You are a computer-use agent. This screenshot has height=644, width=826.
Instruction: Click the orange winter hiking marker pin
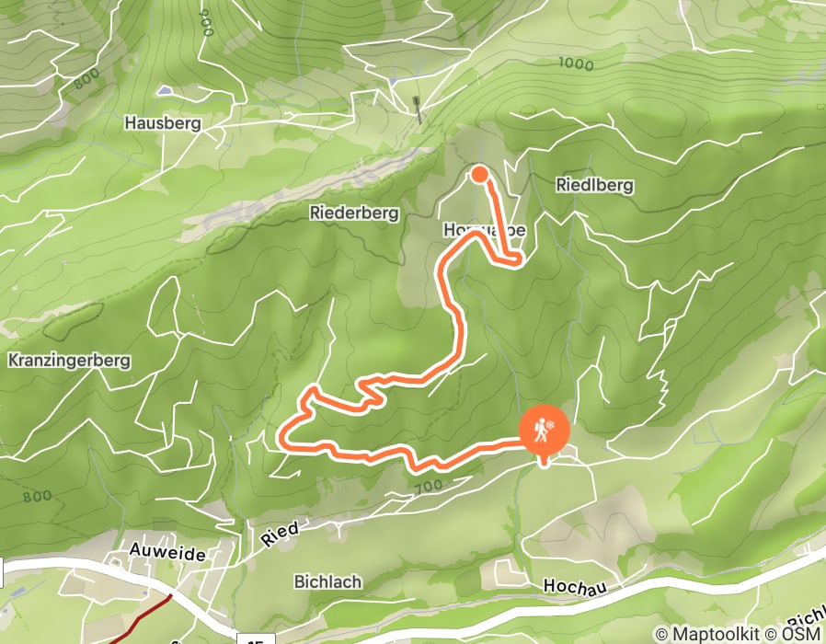click(x=545, y=433)
